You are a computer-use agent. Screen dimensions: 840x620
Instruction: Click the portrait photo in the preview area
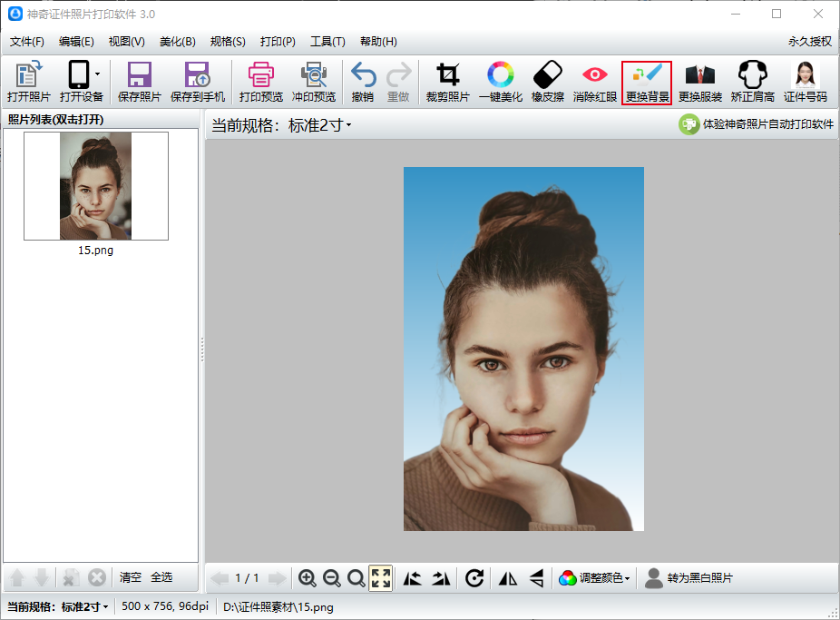tap(524, 349)
